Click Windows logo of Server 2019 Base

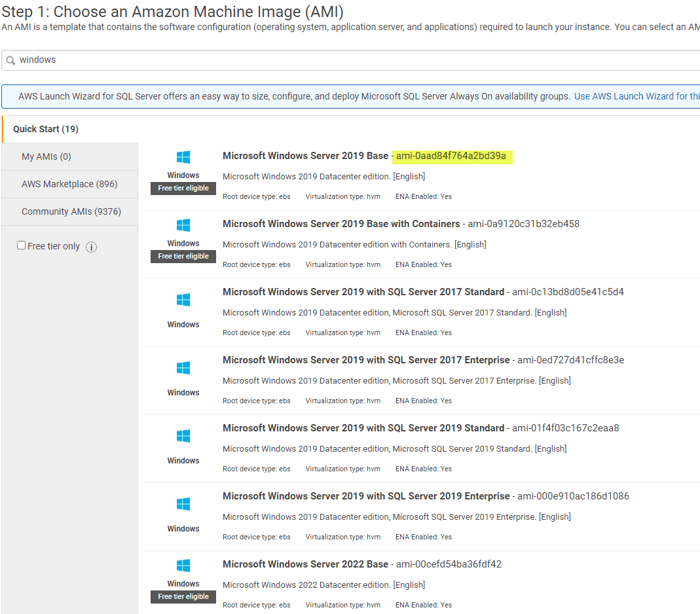pos(183,157)
